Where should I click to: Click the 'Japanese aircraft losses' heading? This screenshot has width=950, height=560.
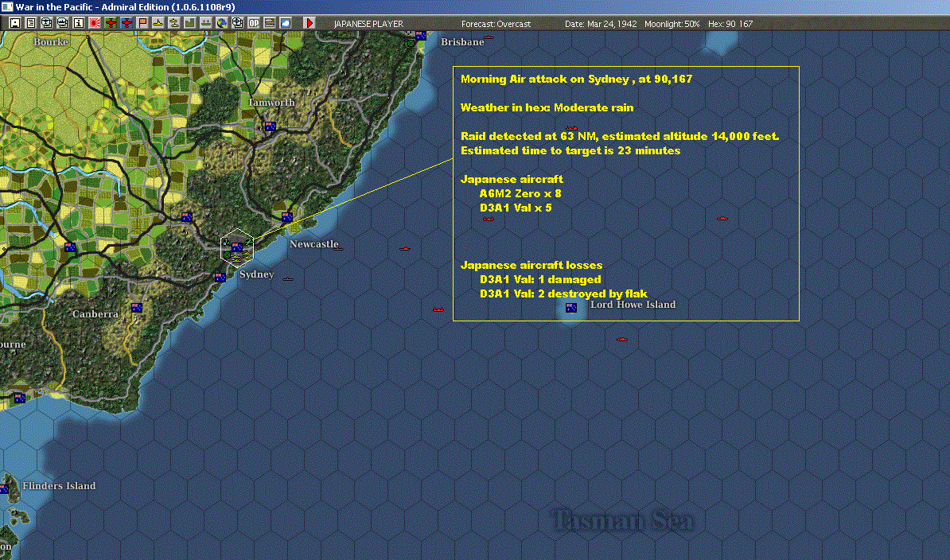pyautogui.click(x=531, y=265)
